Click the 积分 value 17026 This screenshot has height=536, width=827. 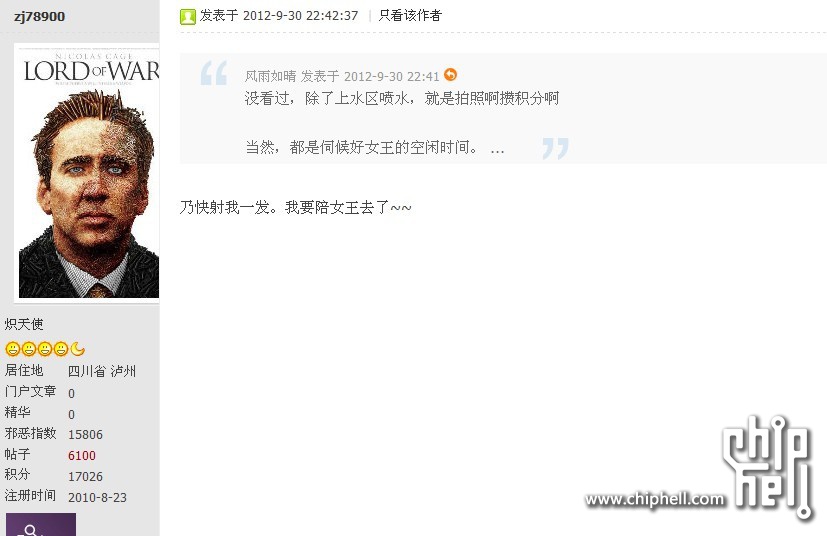[85, 476]
